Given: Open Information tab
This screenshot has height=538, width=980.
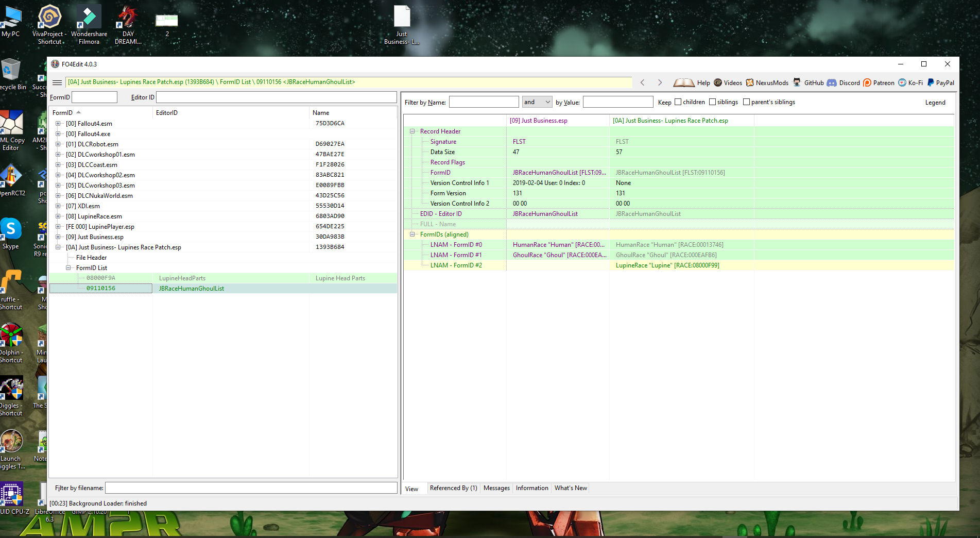Looking at the screenshot, I should (532, 488).
